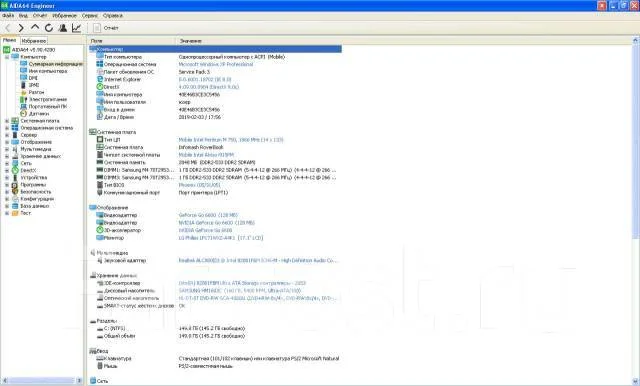This screenshot has height=386, width=640.
Task: Open the Файл menu
Action: (8, 16)
